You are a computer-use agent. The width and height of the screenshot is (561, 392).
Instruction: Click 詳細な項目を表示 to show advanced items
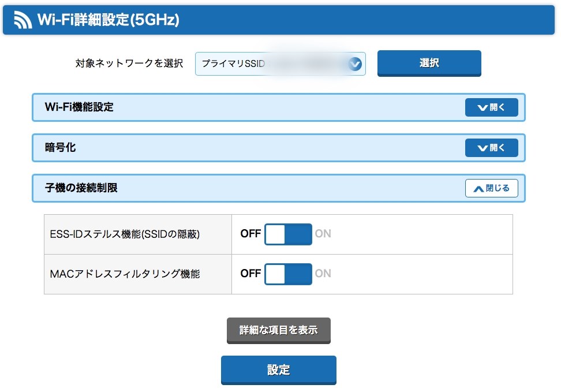pyautogui.click(x=279, y=331)
